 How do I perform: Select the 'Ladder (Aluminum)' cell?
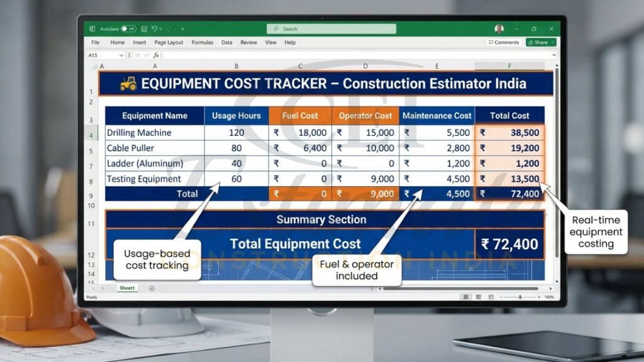[155, 163]
